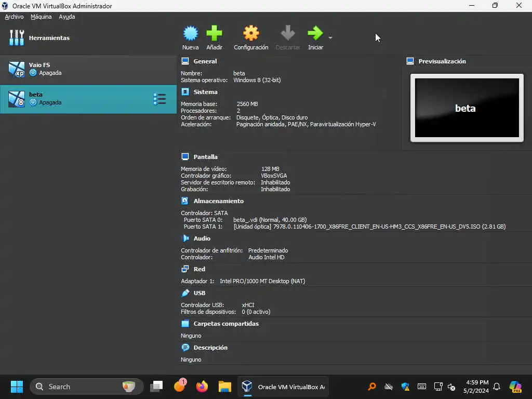The width and height of the screenshot is (532, 399).
Task: Click the Almacenamiento disk icon
Action: [184, 201]
